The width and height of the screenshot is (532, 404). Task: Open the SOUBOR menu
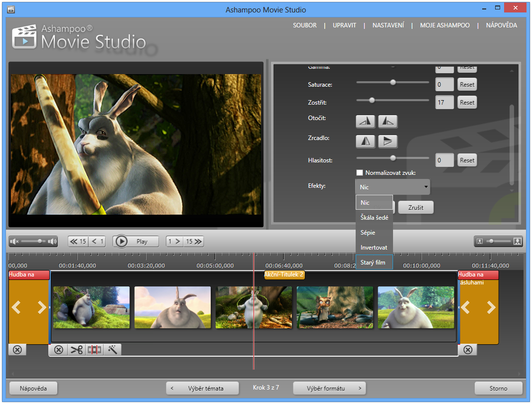[305, 25]
